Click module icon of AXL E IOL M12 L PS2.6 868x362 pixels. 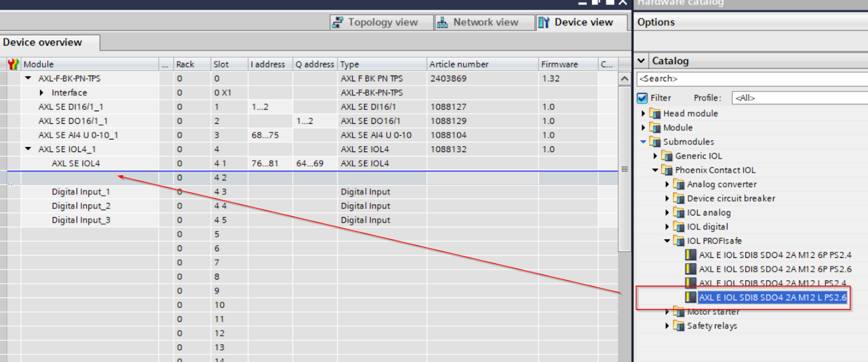(691, 297)
